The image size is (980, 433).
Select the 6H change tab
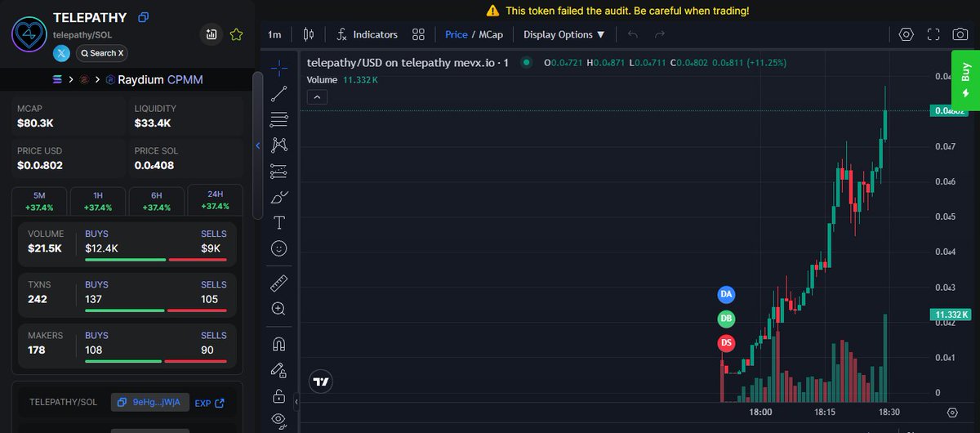pyautogui.click(x=156, y=201)
